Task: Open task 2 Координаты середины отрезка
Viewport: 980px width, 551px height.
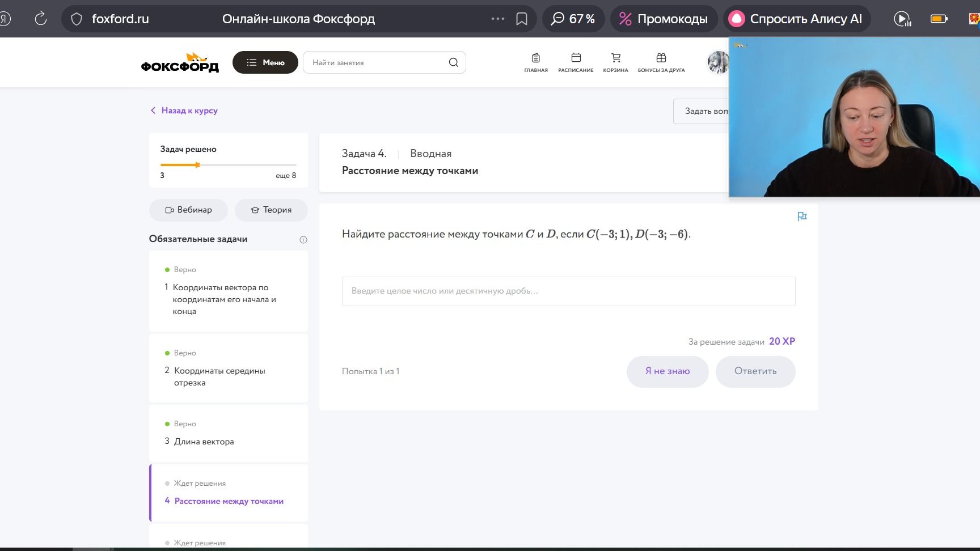Action: point(229,368)
